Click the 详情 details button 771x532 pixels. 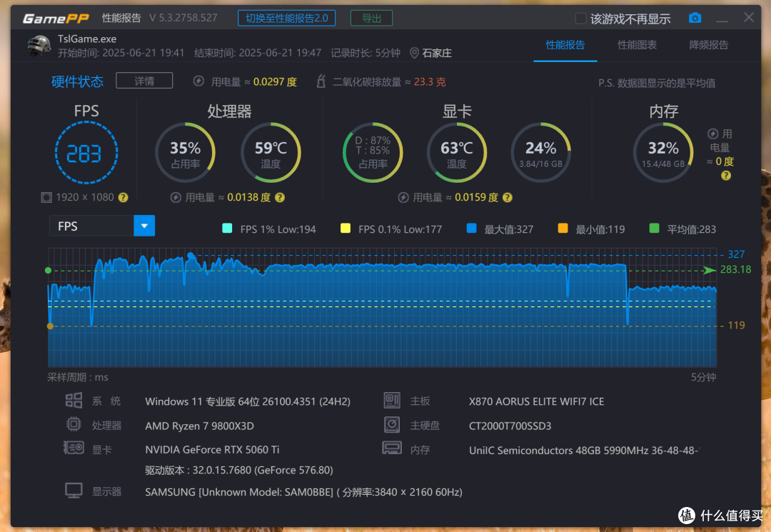(144, 81)
